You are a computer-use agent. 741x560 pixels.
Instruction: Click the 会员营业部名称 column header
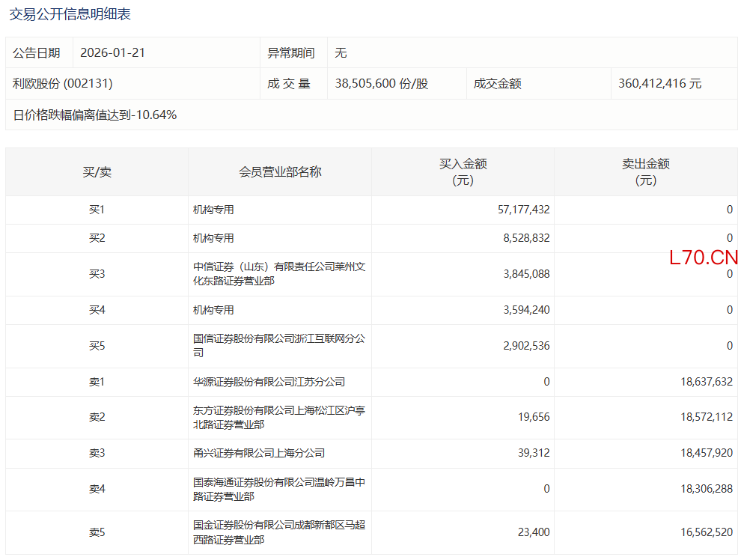pos(280,172)
